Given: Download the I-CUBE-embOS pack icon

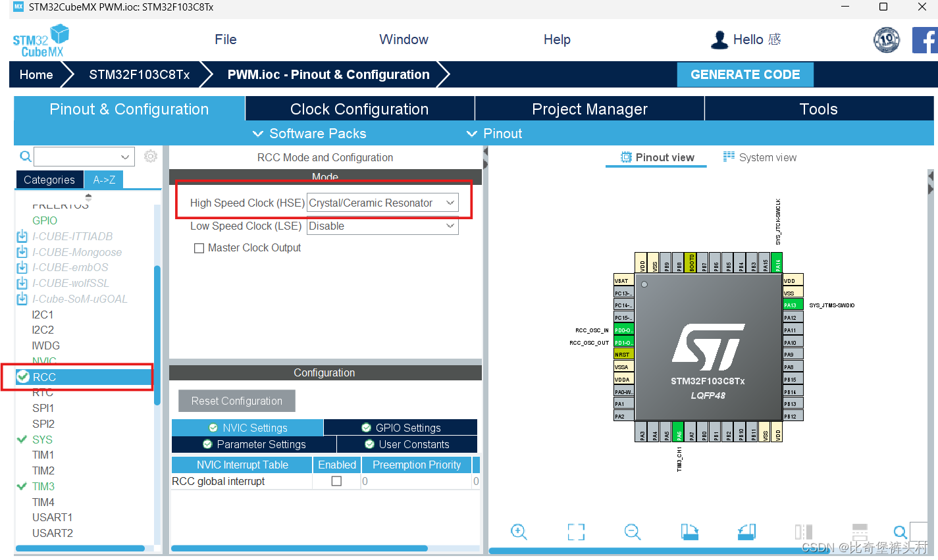Looking at the screenshot, I should [x=22, y=267].
